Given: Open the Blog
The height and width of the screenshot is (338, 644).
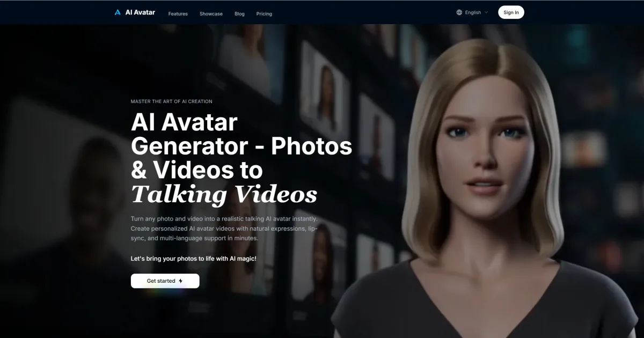Looking at the screenshot, I should coord(239,13).
